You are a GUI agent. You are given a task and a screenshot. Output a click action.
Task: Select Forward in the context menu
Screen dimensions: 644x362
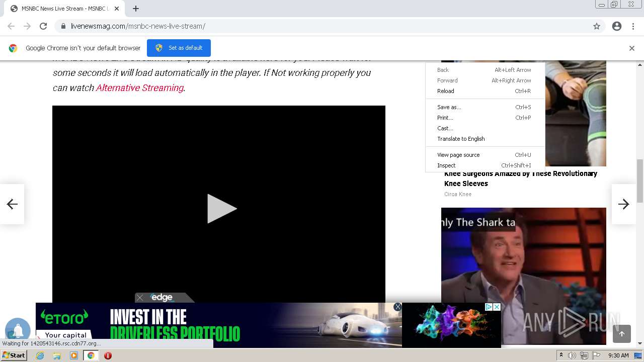coord(485,80)
